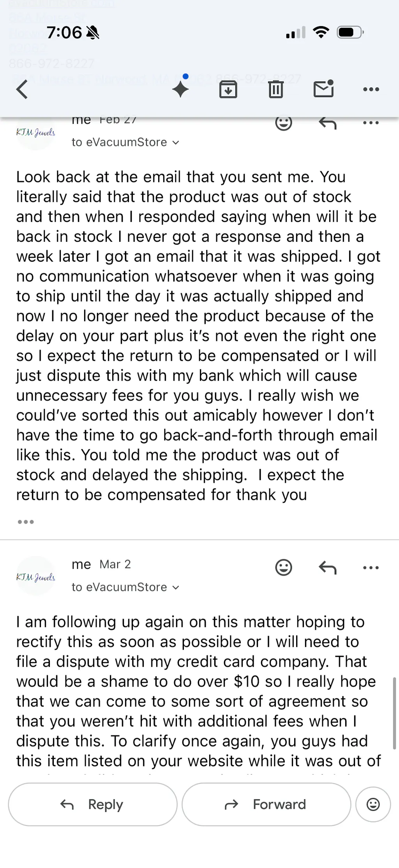Mark the email as unread
The height and width of the screenshot is (868, 399).
(323, 89)
